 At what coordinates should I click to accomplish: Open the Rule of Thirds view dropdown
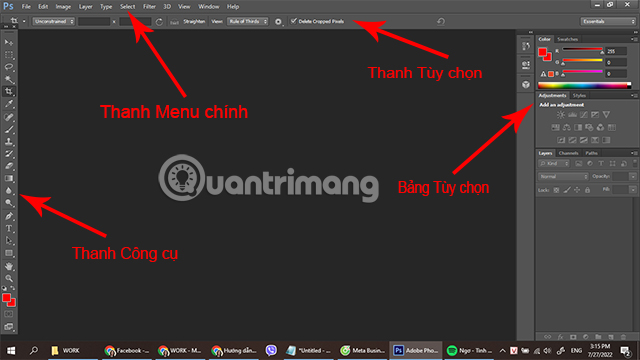(x=248, y=21)
